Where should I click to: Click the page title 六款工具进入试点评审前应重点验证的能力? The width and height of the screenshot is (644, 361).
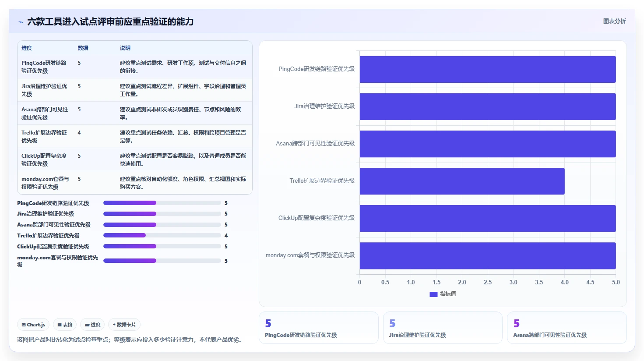[110, 22]
